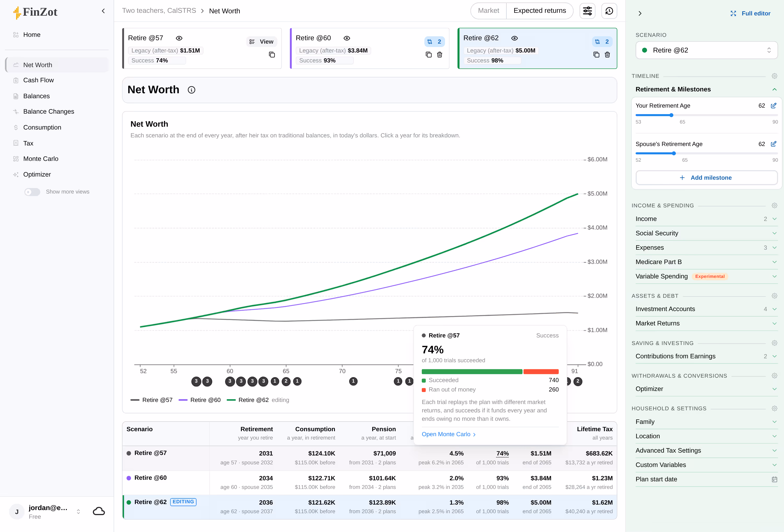Viewport: 784px width, 532px height.
Task: Click Spouse's Retirement Age slider handle
Action: [674, 154]
